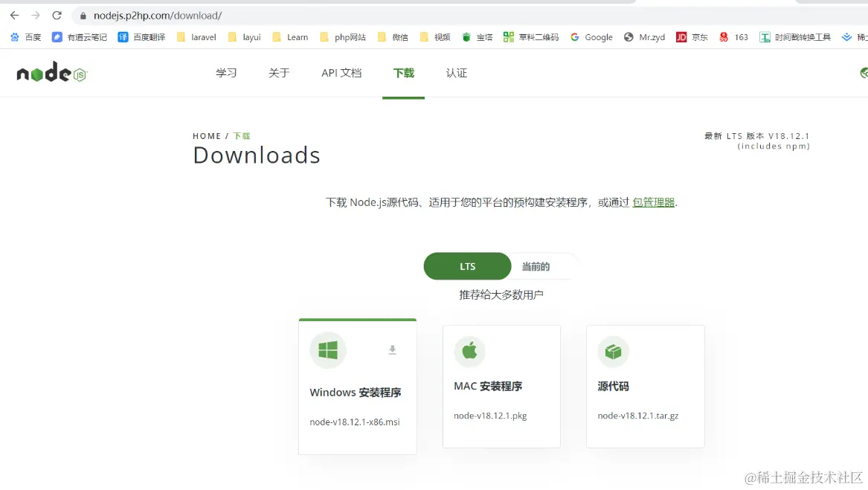Click the 下载 breadcrumb link

(x=241, y=136)
